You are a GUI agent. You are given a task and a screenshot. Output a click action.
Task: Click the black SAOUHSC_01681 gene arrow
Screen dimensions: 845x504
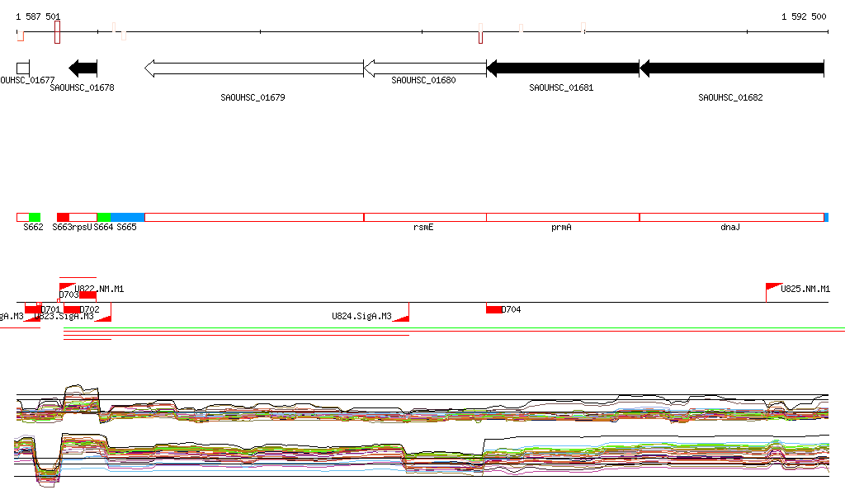(563, 68)
